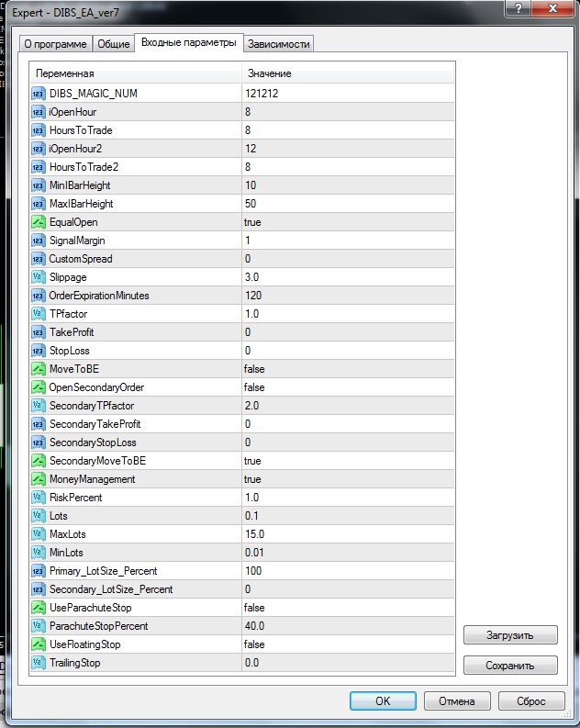Screen dimensions: 580x728
Task: Click the 'Сохранить' button
Action: coord(510,666)
